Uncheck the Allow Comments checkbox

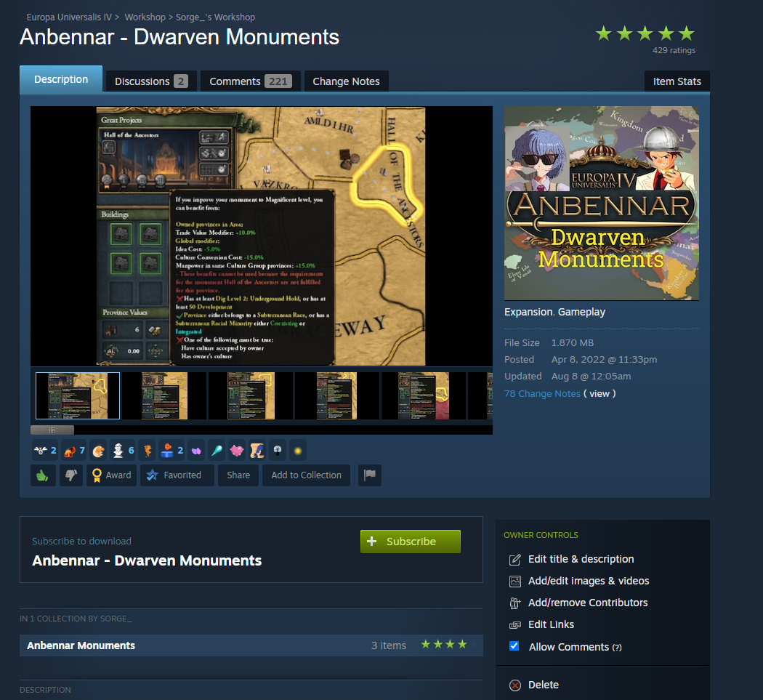click(x=514, y=646)
